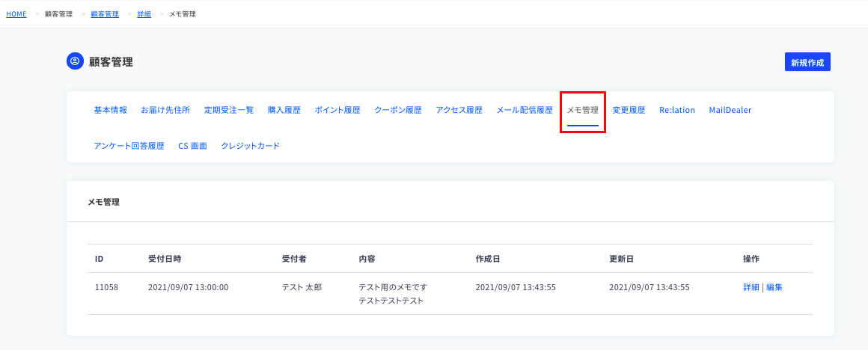The width and height of the screenshot is (868, 350).
Task: Open the 基本情報 tab
Action: [111, 110]
